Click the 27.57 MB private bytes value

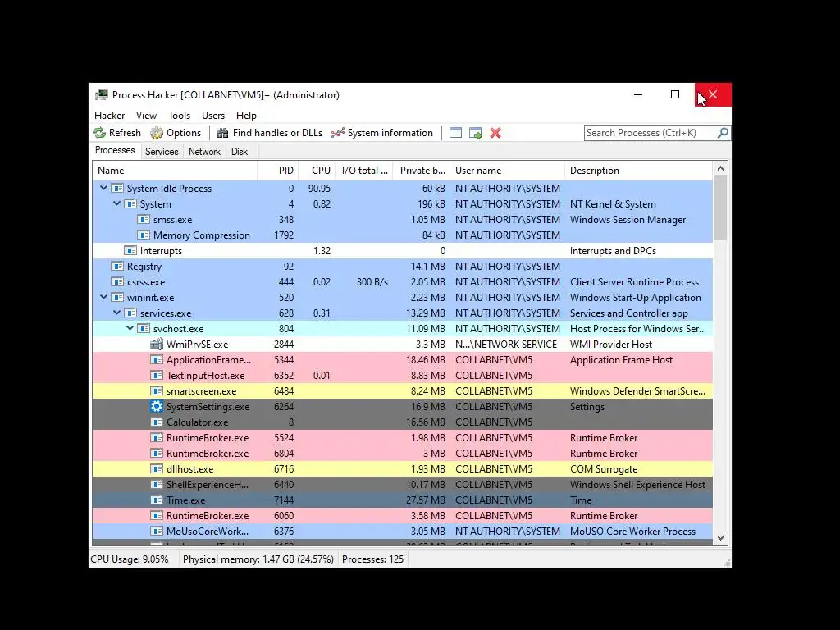(x=426, y=500)
